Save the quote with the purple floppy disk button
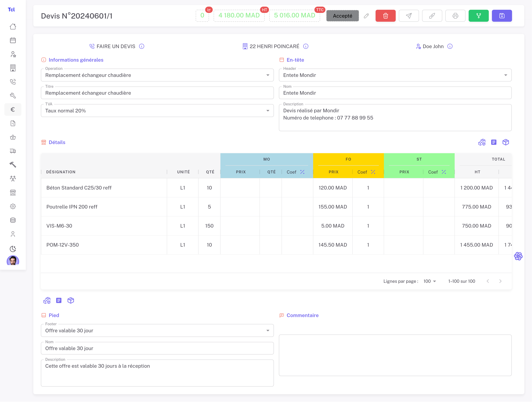Viewport: 532px width, 402px height. (502, 16)
